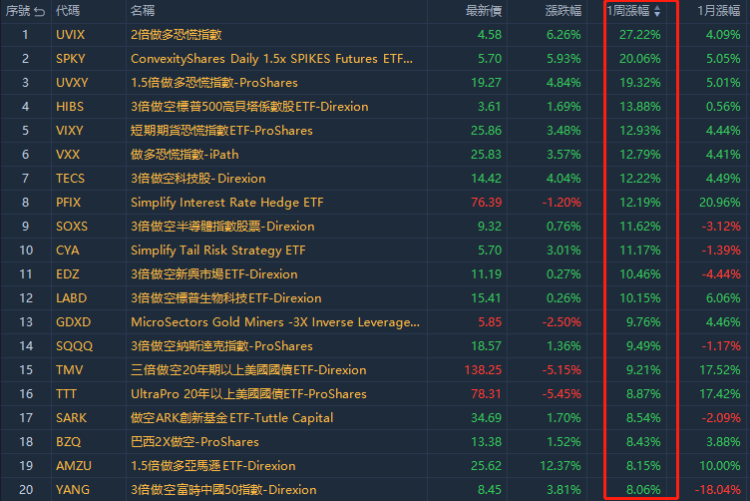Select ticker TMV in row 15
This screenshot has height=501, width=750.
(x=69, y=370)
